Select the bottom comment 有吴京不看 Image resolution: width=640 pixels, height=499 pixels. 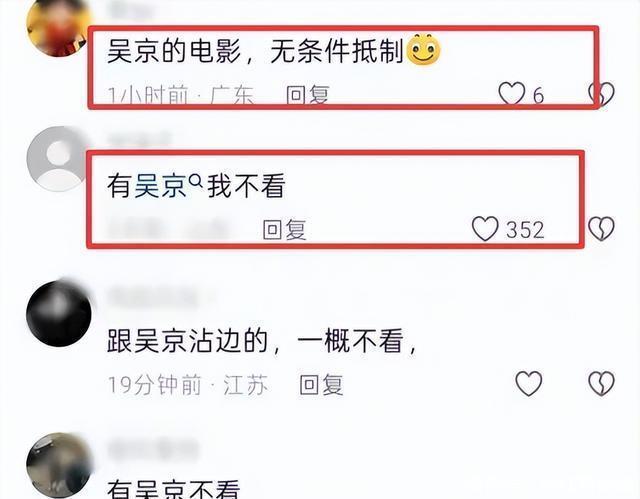coord(173,488)
